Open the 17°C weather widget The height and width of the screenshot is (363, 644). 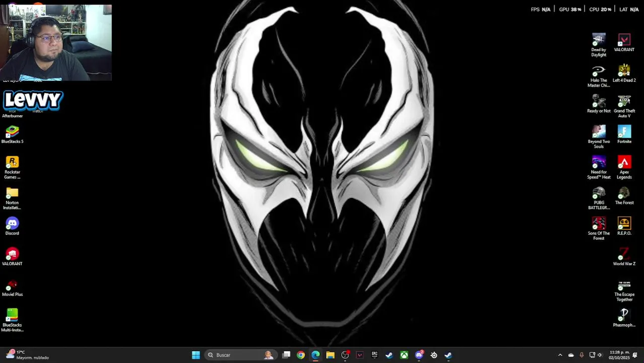tap(28, 355)
